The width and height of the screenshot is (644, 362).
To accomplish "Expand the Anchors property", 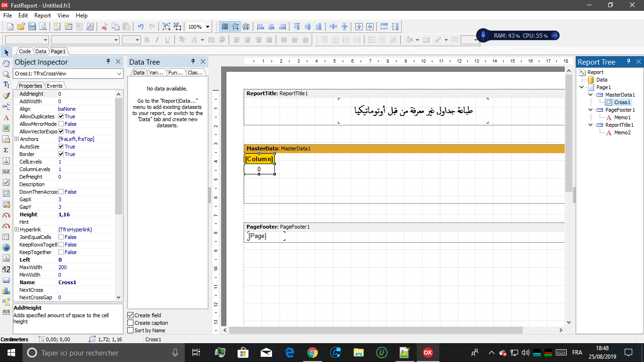I will point(17,139).
